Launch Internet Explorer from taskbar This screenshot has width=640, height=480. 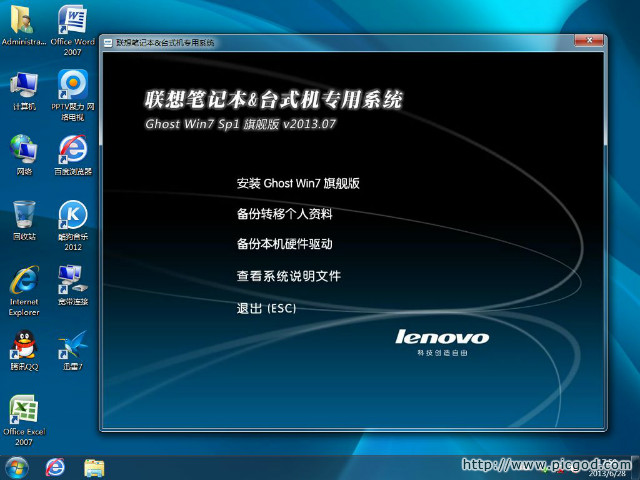click(55, 467)
